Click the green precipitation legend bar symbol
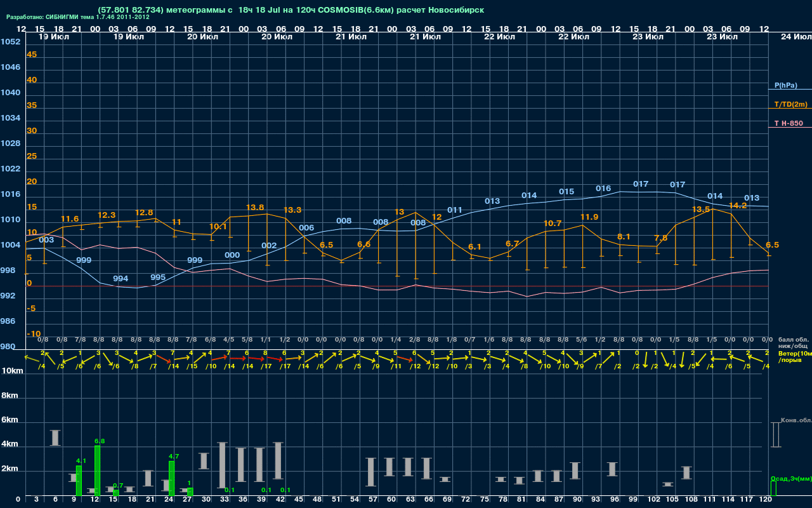This screenshot has height=508, width=812. click(773, 488)
